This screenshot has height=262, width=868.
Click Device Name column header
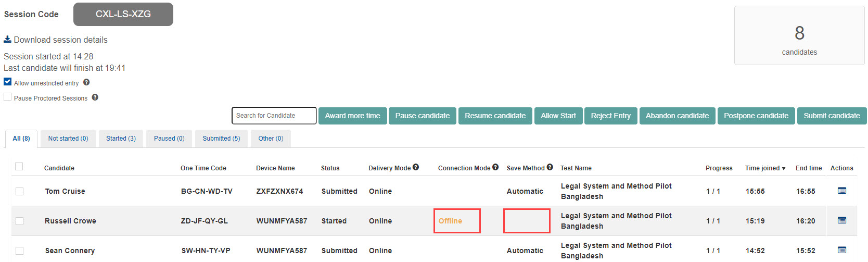275,168
